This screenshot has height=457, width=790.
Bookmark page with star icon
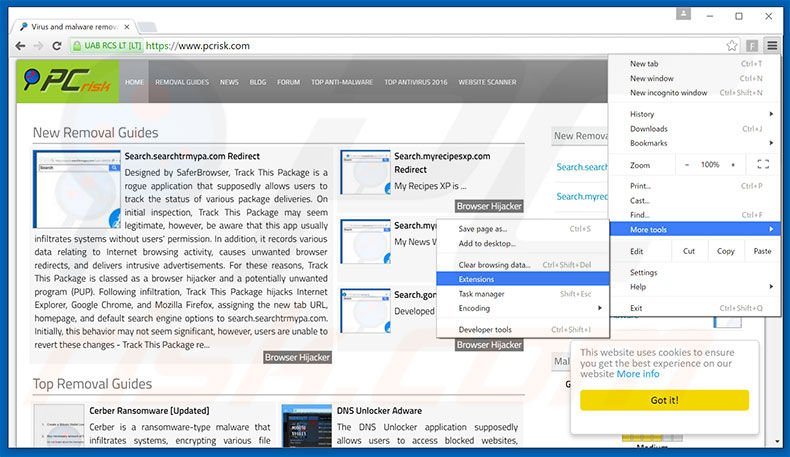(x=732, y=46)
